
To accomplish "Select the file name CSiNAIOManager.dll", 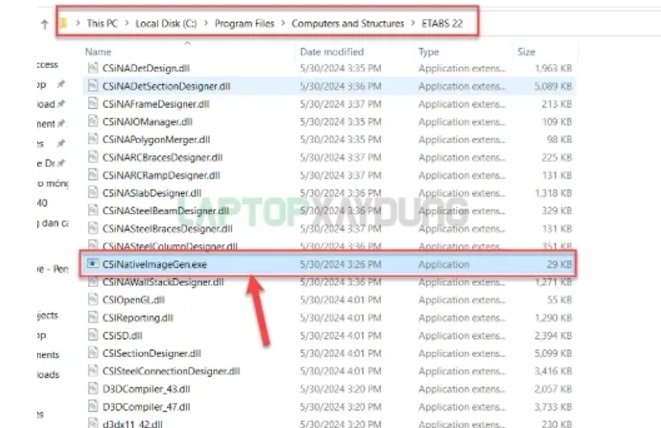I will coord(147,122).
